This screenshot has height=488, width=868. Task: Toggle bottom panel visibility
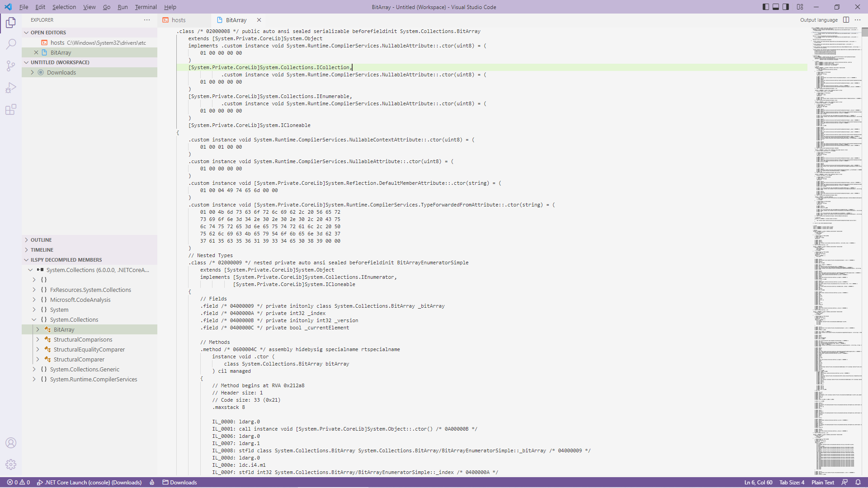pyautogui.click(x=776, y=7)
